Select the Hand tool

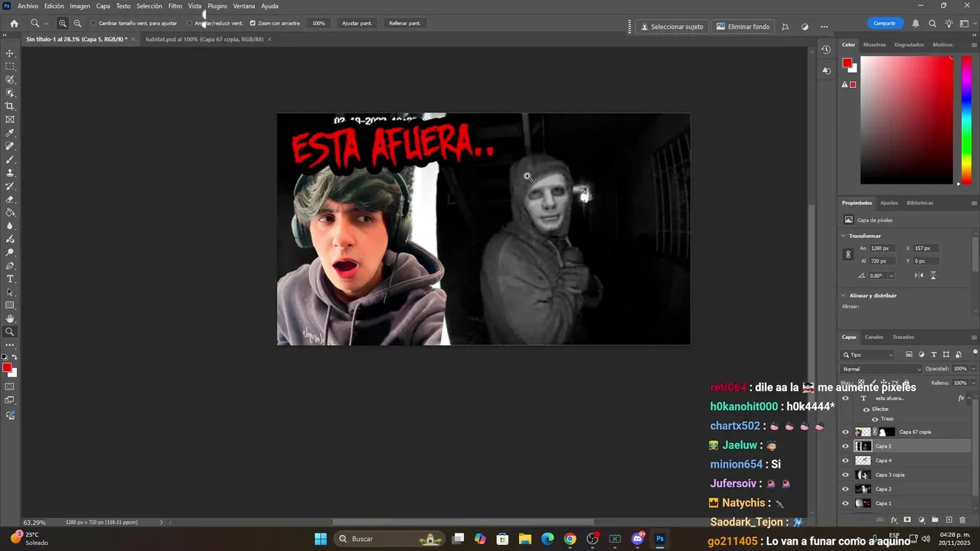[10, 318]
